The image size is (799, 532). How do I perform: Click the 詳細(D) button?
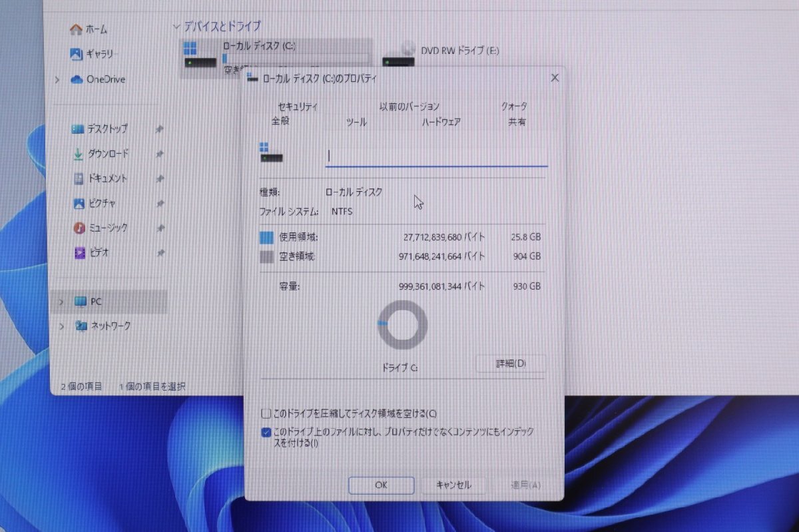point(511,364)
